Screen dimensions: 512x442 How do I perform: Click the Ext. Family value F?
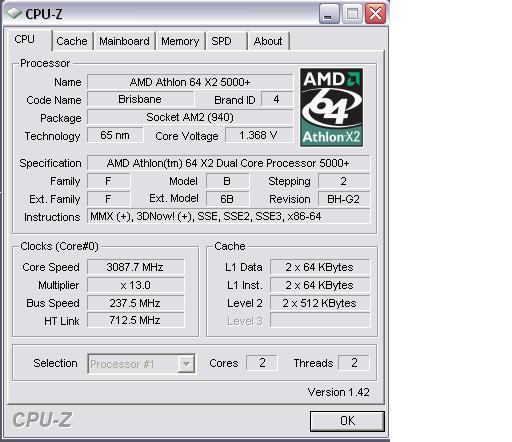pos(108,199)
